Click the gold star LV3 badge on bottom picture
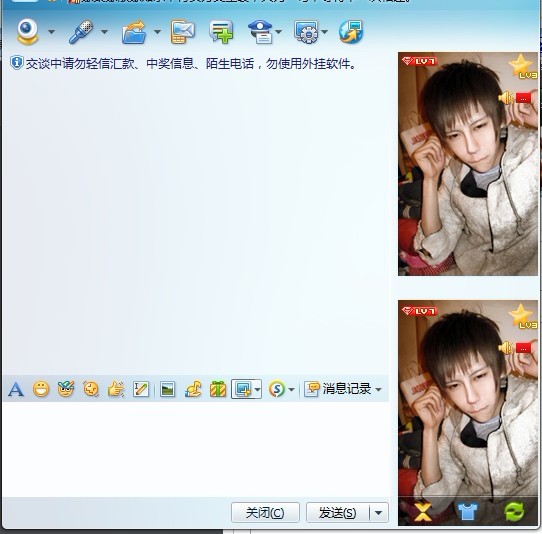542x534 pixels. click(x=522, y=316)
